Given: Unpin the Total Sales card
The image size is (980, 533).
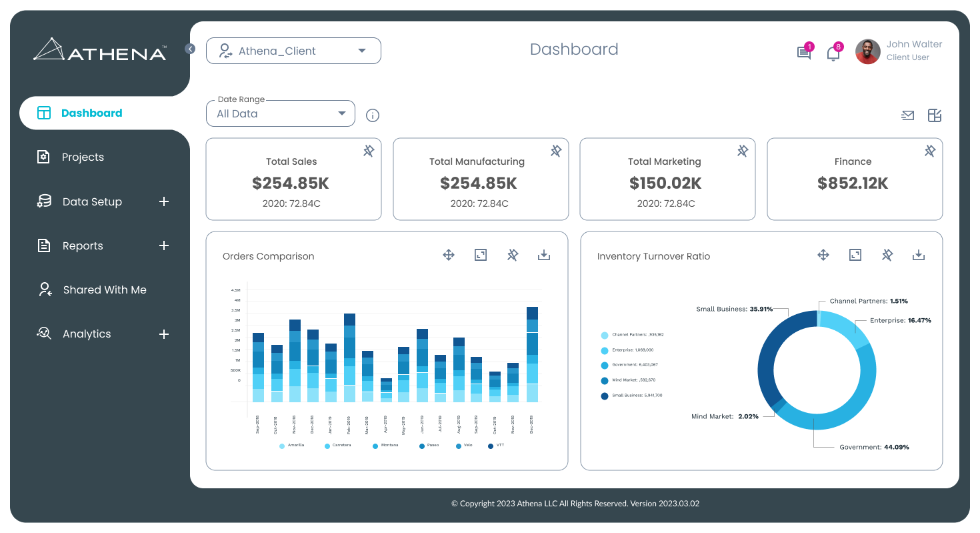Looking at the screenshot, I should [x=369, y=151].
